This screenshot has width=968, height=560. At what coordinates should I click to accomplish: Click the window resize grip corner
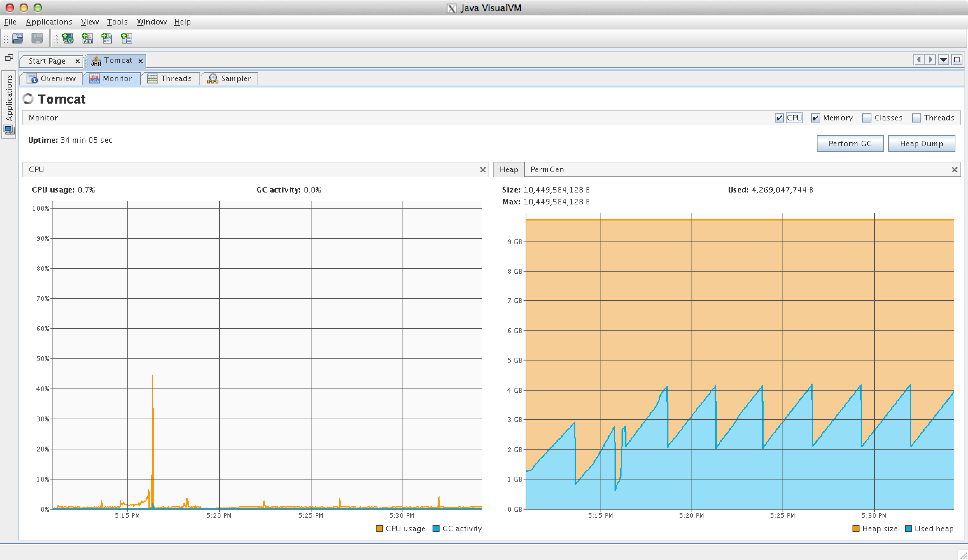(963, 555)
